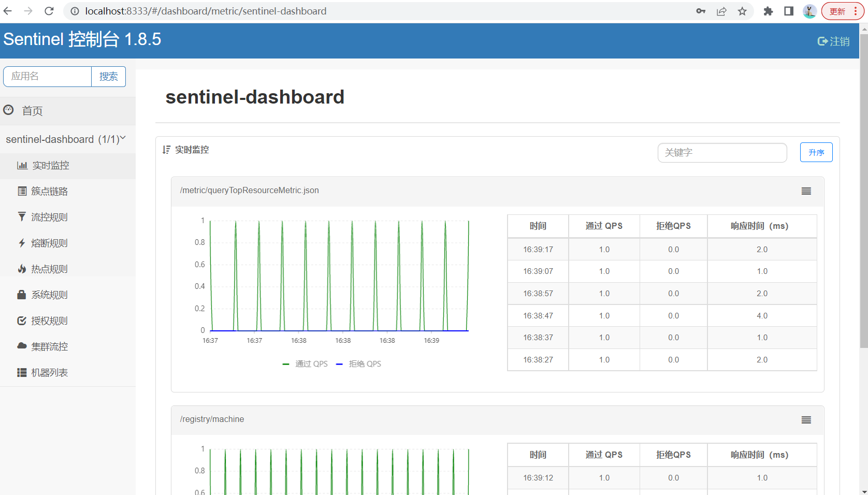Click the red 更新 update button

coord(837,11)
